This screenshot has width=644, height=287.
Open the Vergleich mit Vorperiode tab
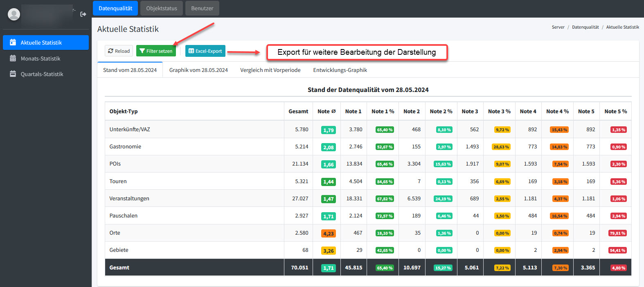click(270, 70)
